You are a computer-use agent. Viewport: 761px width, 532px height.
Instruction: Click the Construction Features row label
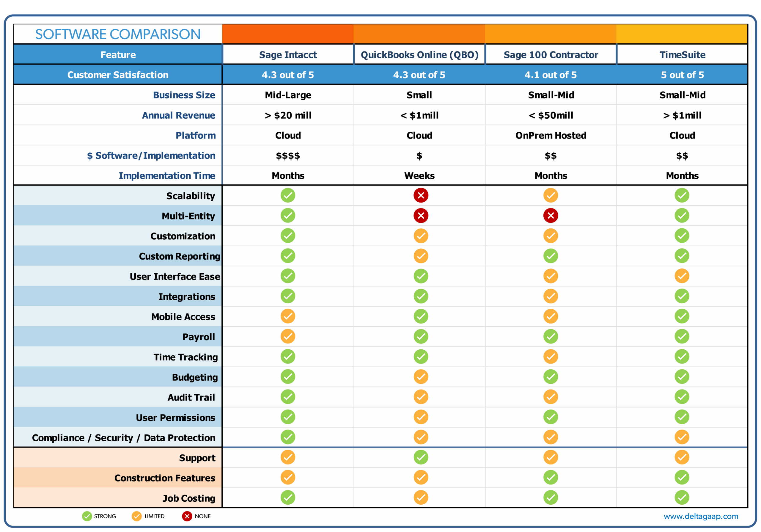pyautogui.click(x=165, y=478)
